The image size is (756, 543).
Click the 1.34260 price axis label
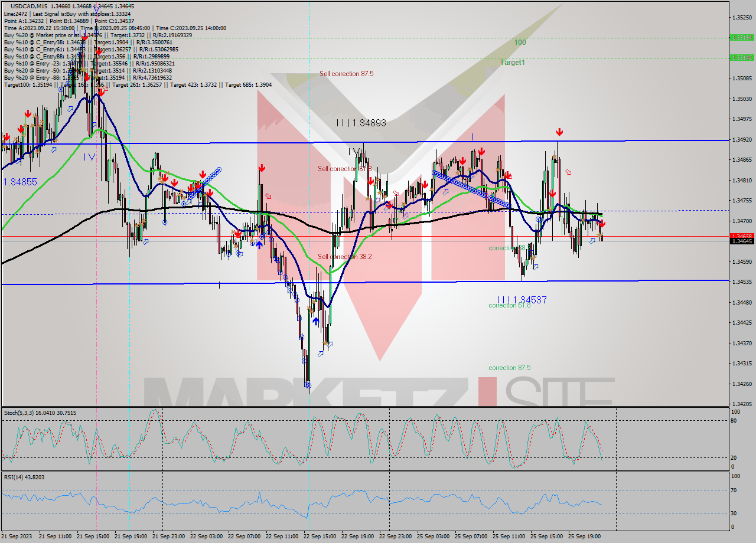tap(741, 384)
